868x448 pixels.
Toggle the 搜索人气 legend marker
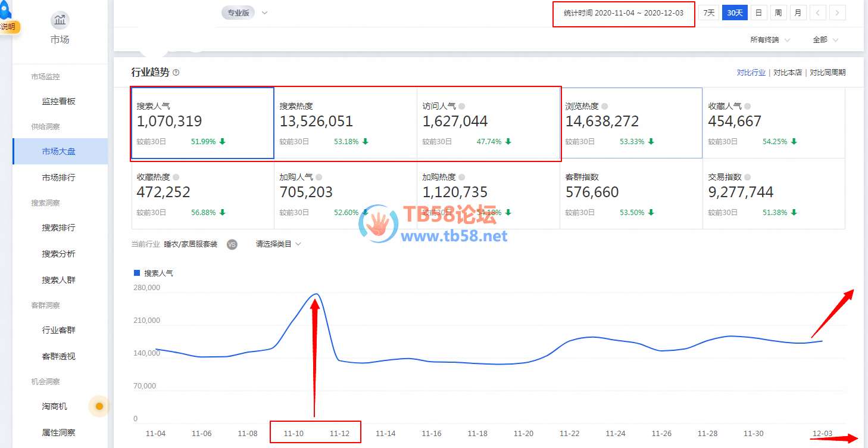(137, 273)
